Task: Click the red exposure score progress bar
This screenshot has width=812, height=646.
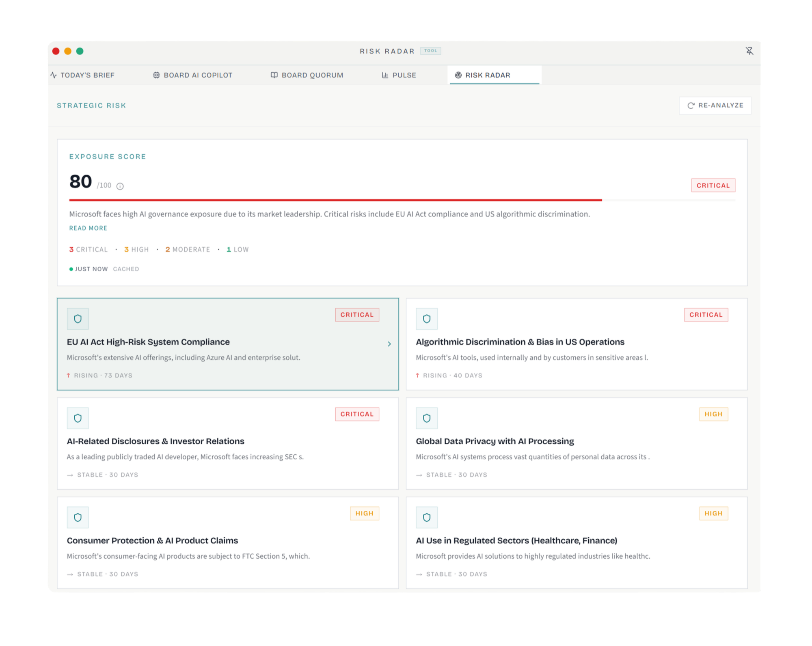Action: point(335,200)
